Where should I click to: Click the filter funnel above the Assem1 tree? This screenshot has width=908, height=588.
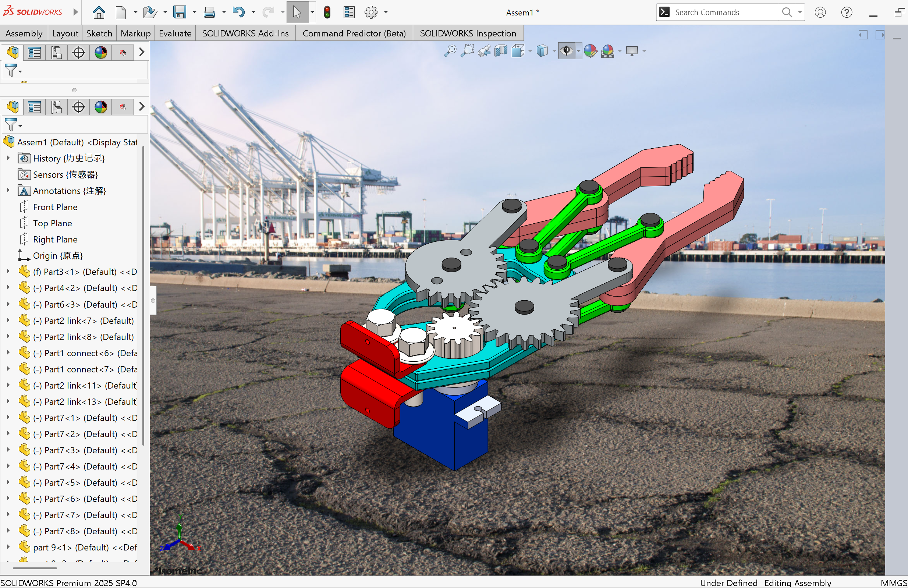(x=11, y=125)
